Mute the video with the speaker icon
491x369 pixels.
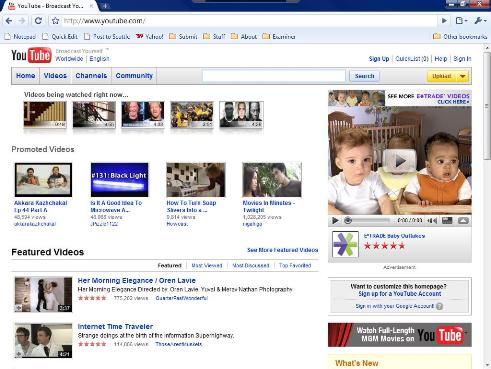tap(432, 221)
